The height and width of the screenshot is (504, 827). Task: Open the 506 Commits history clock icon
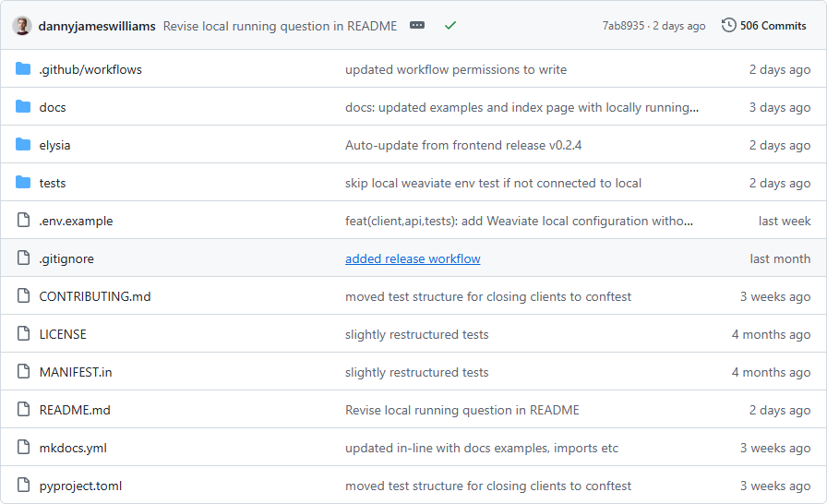(729, 25)
